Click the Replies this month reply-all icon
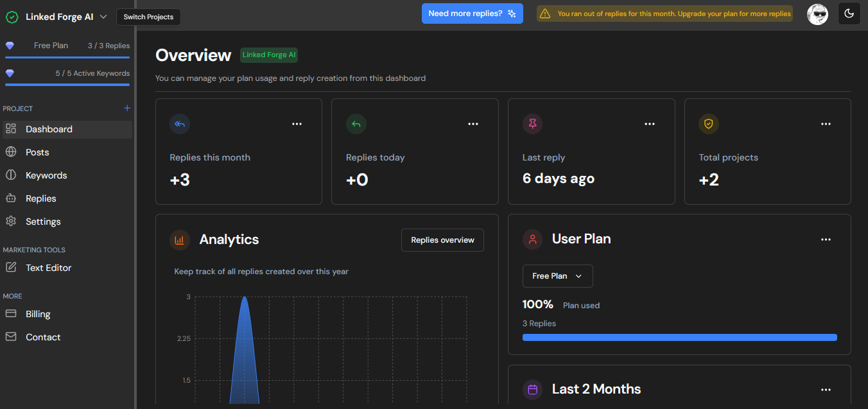Viewport: 868px width, 409px height. click(180, 124)
